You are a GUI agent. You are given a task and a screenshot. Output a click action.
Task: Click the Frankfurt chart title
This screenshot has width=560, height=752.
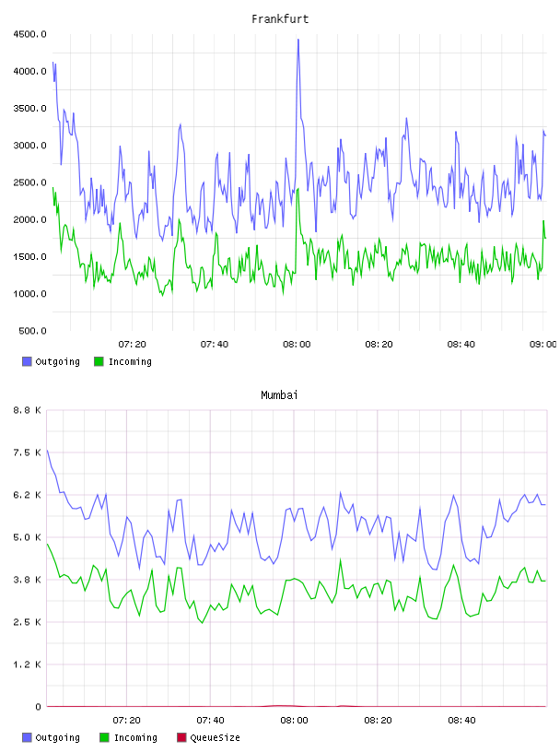tap(280, 19)
